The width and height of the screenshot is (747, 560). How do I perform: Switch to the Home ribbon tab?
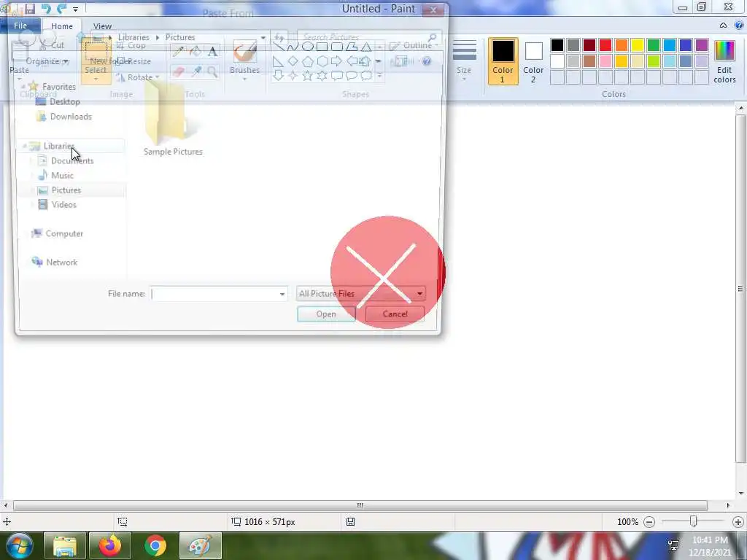tap(62, 26)
